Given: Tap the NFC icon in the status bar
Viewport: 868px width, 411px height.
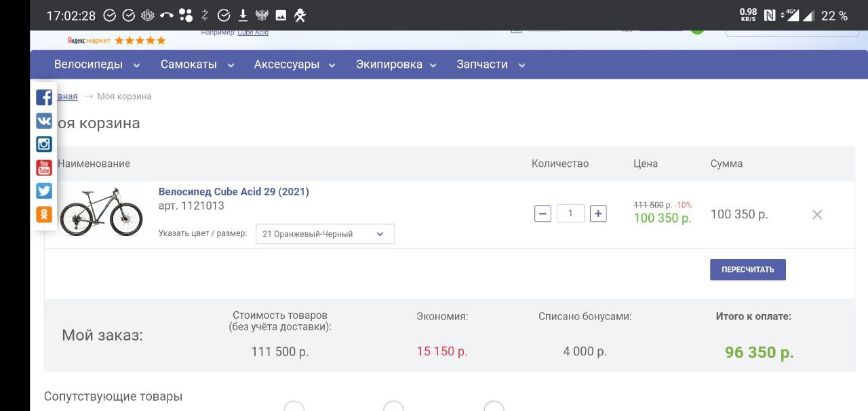Looking at the screenshot, I should click(x=770, y=15).
